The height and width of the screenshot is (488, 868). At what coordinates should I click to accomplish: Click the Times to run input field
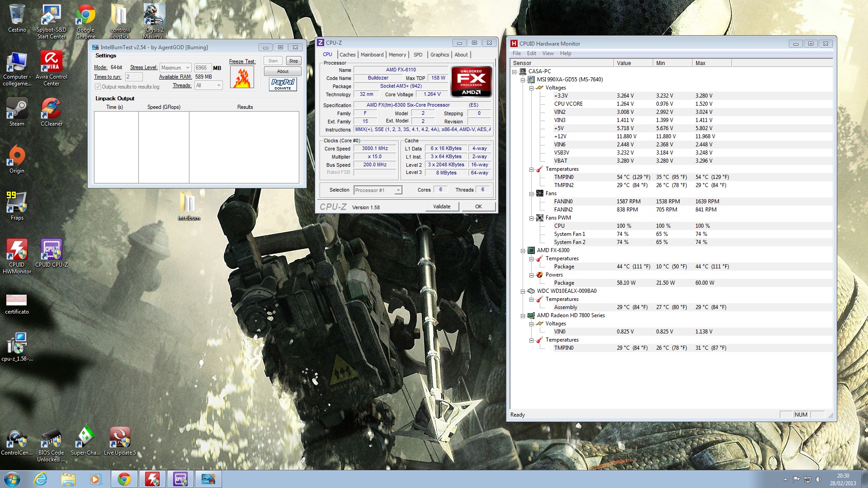pyautogui.click(x=133, y=77)
